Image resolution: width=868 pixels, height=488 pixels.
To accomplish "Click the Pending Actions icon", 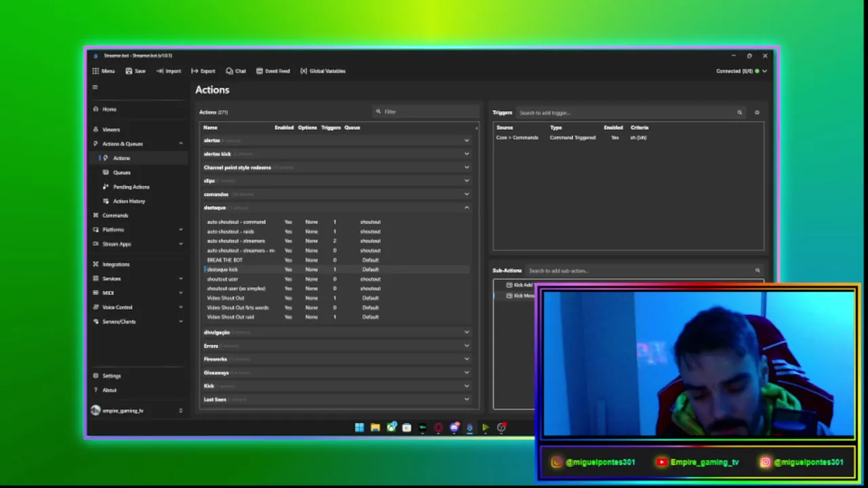I will (x=105, y=186).
